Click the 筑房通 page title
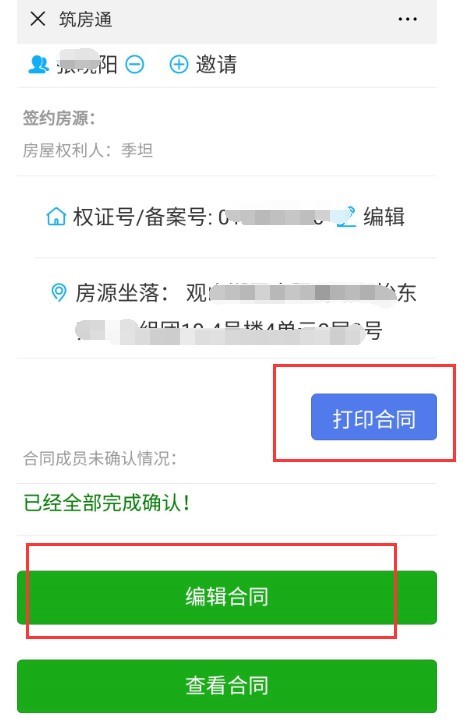The image size is (465, 723). 85,19
